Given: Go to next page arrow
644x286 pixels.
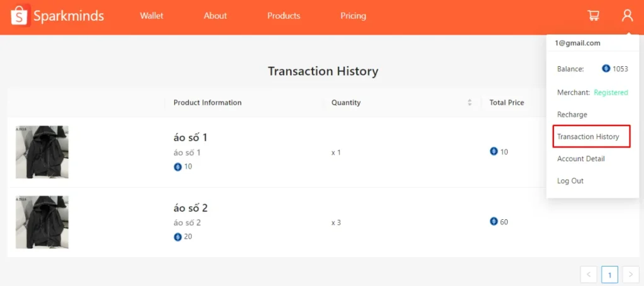Looking at the screenshot, I should (630, 275).
